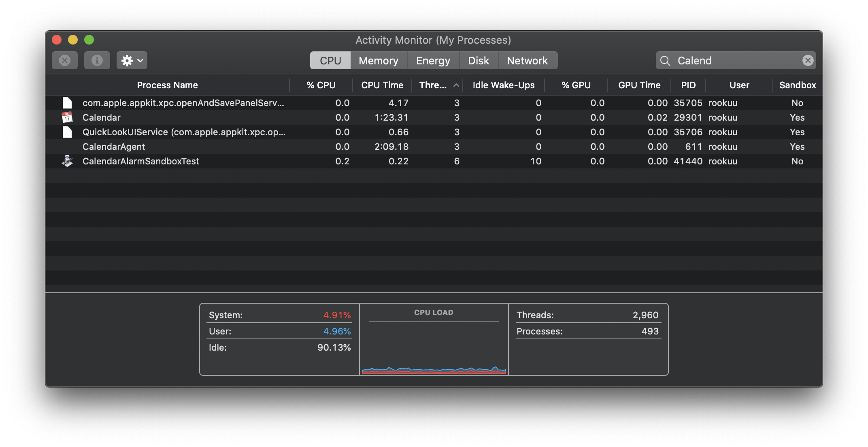
Task: Sort by % GPU column header
Action: pyautogui.click(x=576, y=85)
